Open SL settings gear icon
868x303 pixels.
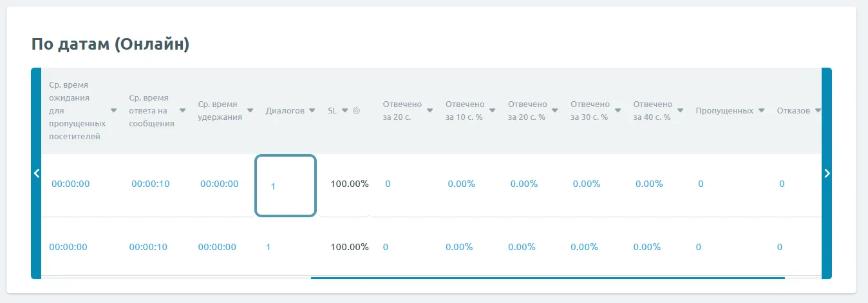tap(357, 111)
